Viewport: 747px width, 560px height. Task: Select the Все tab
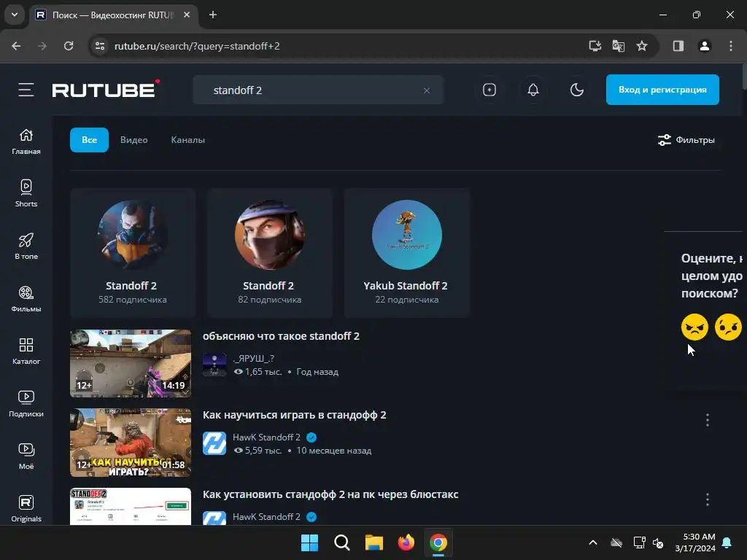(x=89, y=140)
